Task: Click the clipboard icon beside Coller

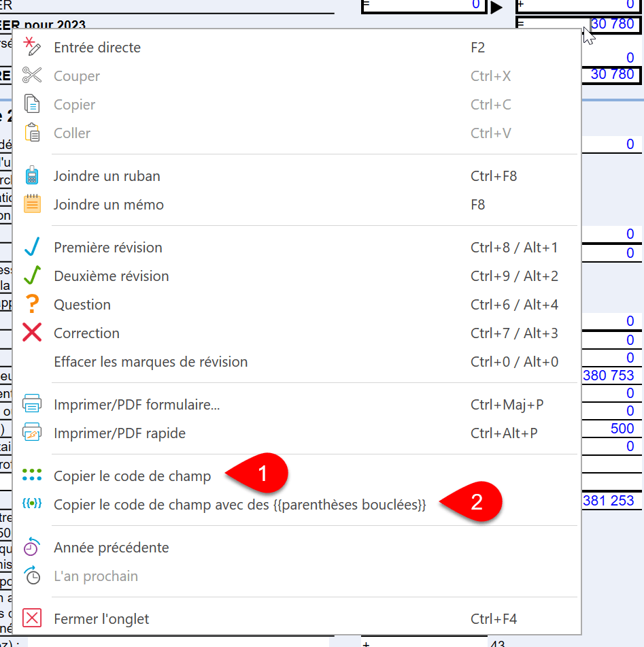Action: click(32, 133)
